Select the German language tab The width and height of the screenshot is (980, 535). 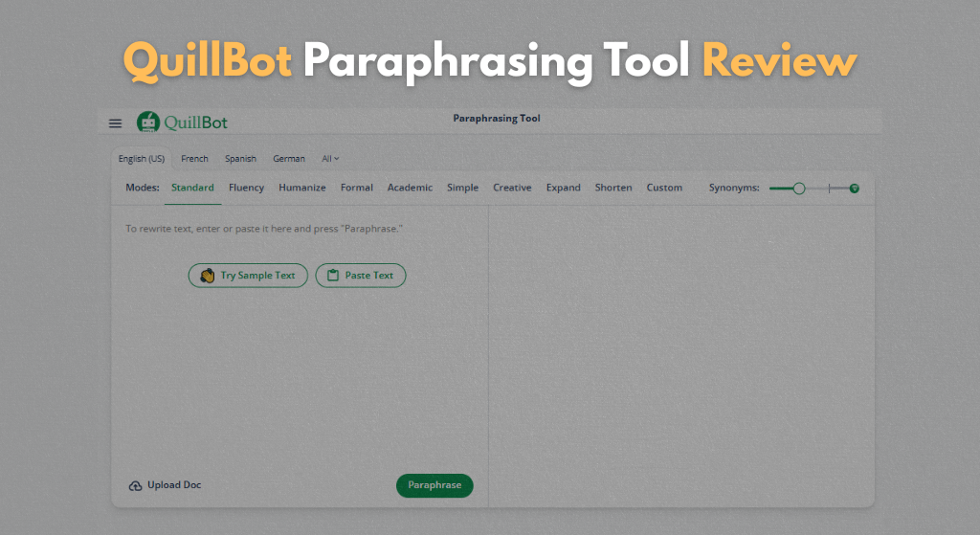pyautogui.click(x=289, y=159)
